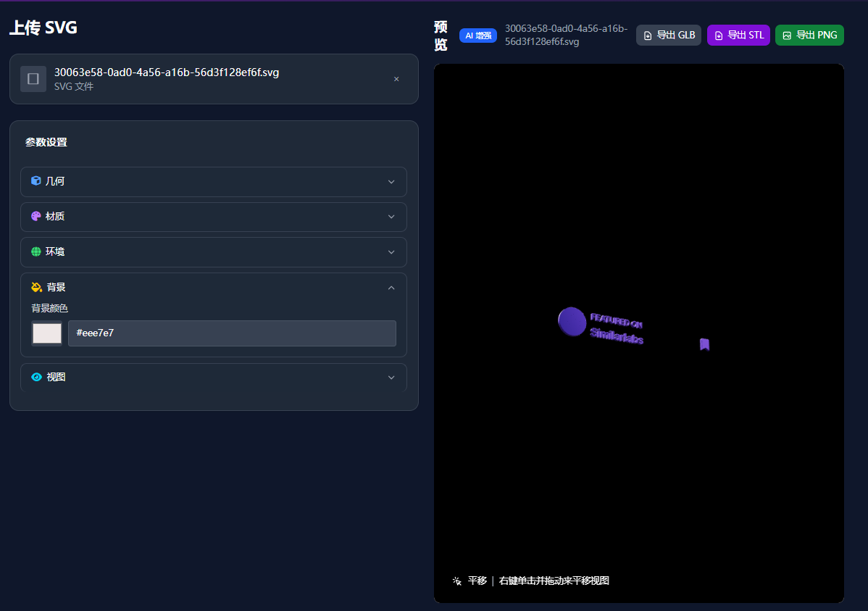Click the blue cube 几何 icon
The width and height of the screenshot is (868, 611).
(x=36, y=181)
